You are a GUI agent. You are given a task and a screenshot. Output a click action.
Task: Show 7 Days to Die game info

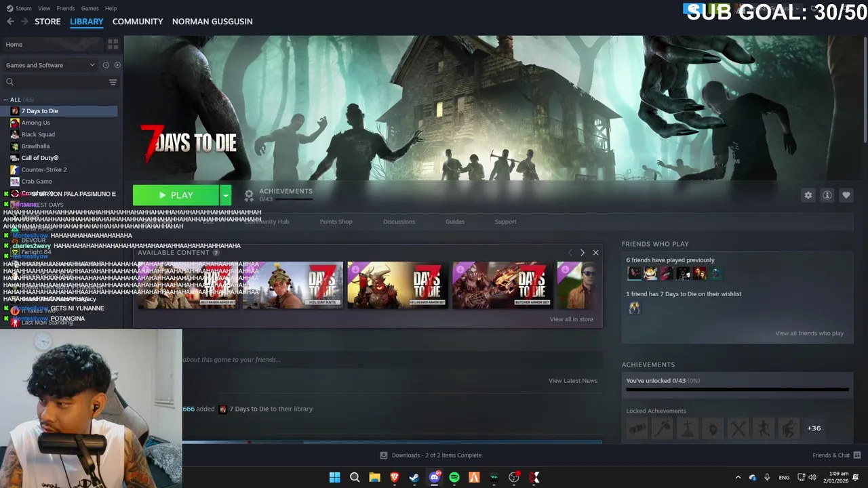click(827, 195)
